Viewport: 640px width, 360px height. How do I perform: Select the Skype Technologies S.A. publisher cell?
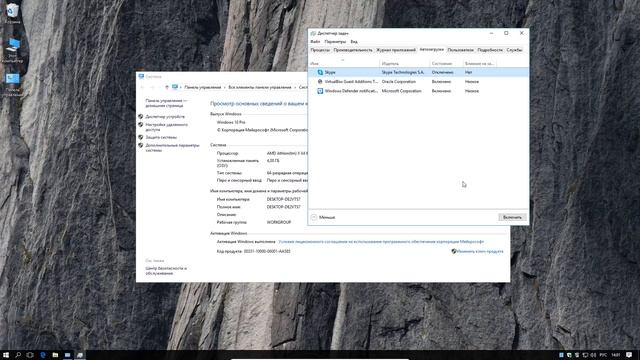click(x=403, y=72)
